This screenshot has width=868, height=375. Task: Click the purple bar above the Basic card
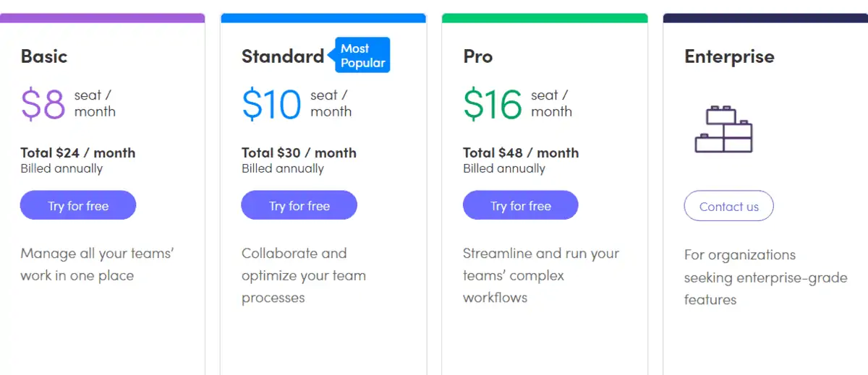click(102, 18)
